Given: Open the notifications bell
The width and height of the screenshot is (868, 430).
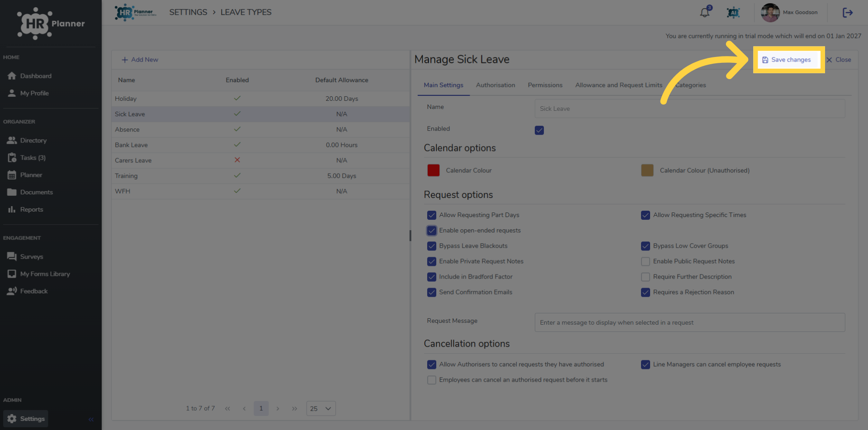Looking at the screenshot, I should click(x=705, y=12).
